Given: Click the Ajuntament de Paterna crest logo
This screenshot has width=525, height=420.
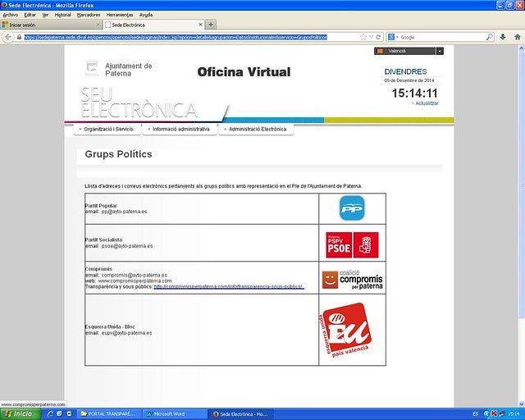Looking at the screenshot, I should 92,69.
